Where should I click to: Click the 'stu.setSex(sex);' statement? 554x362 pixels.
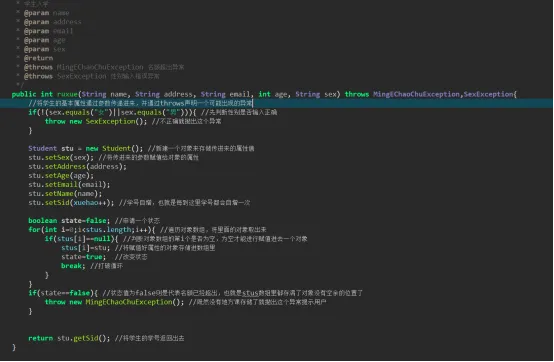pyautogui.click(x=61, y=158)
